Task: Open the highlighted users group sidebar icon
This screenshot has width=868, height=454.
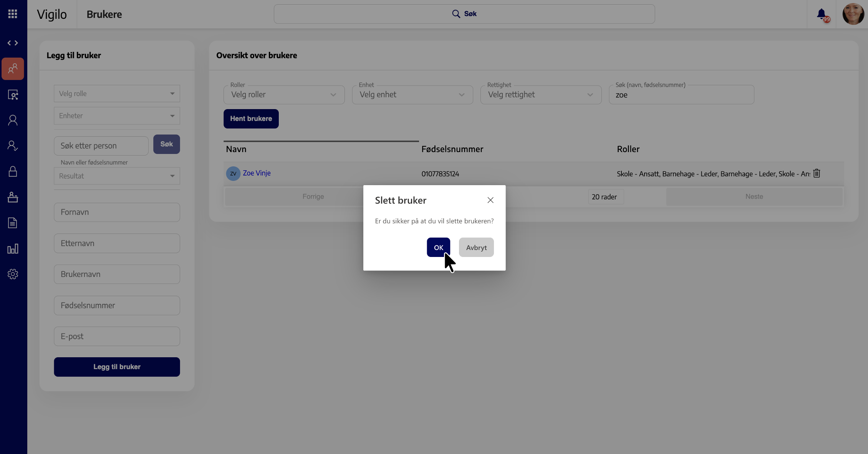Action: pyautogui.click(x=13, y=69)
